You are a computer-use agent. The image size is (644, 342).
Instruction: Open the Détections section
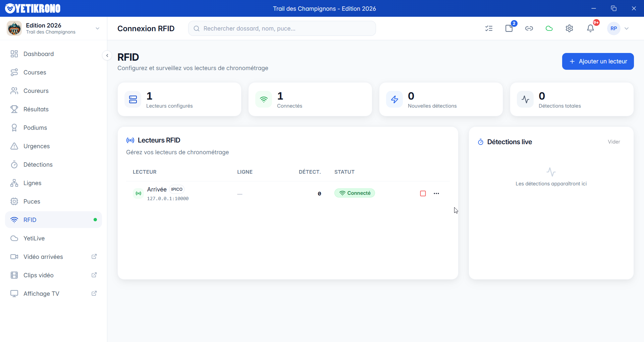click(38, 165)
